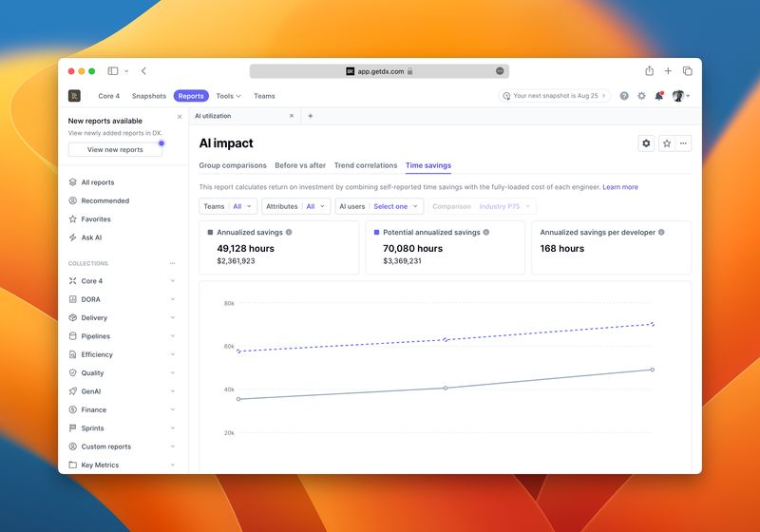Viewport: 760px width, 532px height.
Task: Click the Safari share icon
Action: 649,71
